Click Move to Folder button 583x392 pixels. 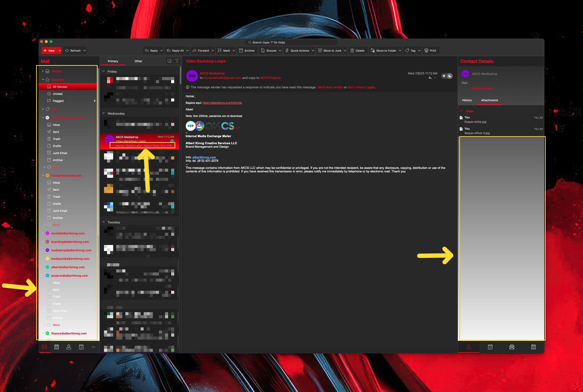click(x=384, y=50)
